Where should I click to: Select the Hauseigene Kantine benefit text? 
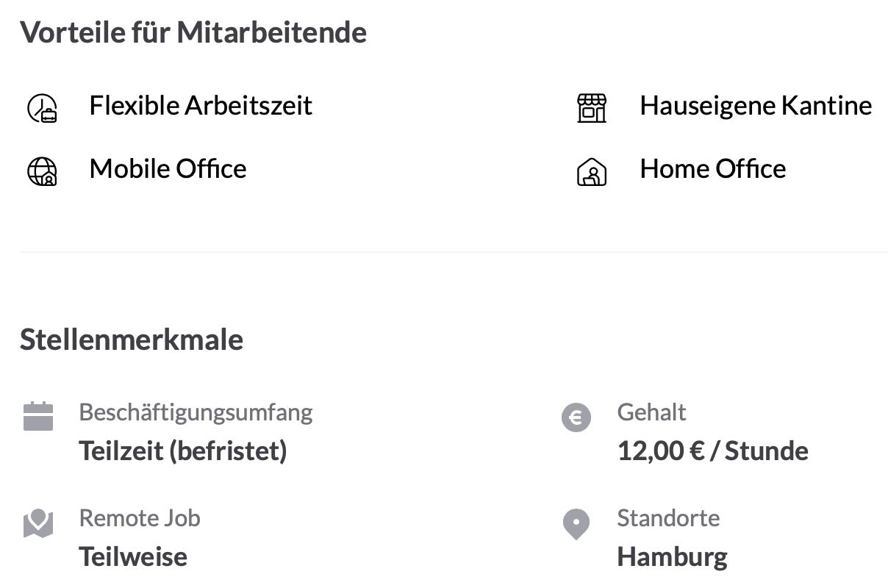[756, 106]
